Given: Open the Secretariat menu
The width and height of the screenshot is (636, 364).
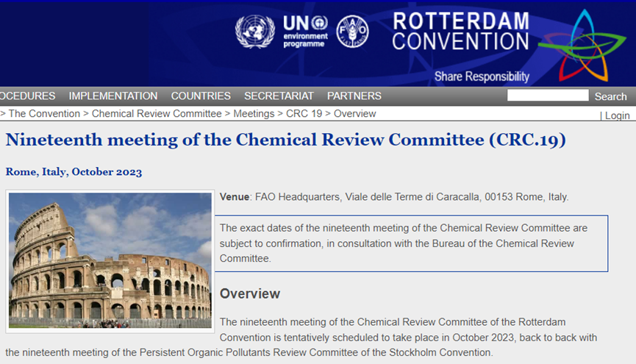Looking at the screenshot, I should click(279, 96).
